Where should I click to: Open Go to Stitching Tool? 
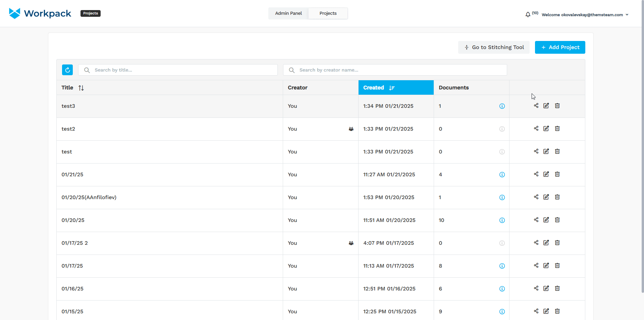coord(494,47)
